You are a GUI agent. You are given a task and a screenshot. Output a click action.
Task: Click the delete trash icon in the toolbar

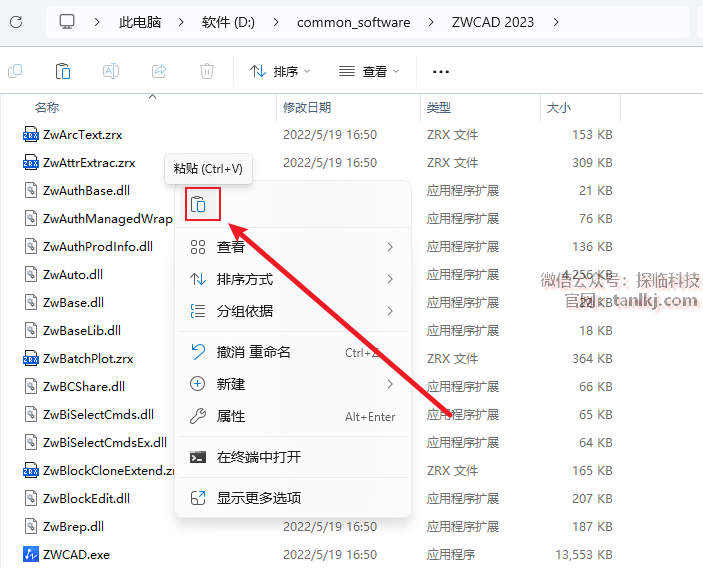[x=207, y=71]
